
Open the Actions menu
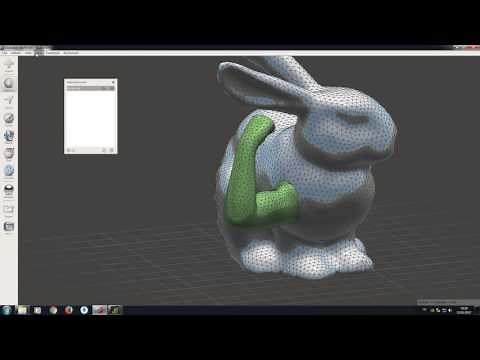tap(16, 53)
